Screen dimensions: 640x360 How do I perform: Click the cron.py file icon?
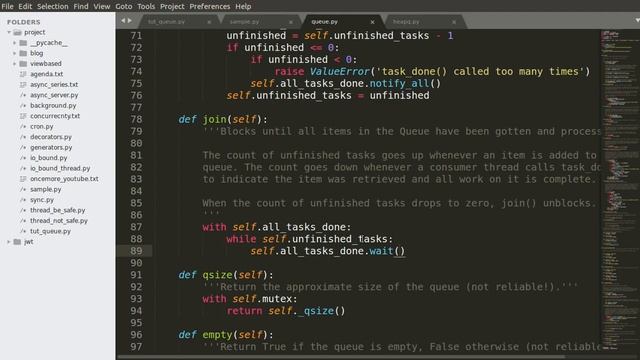[x=23, y=127]
